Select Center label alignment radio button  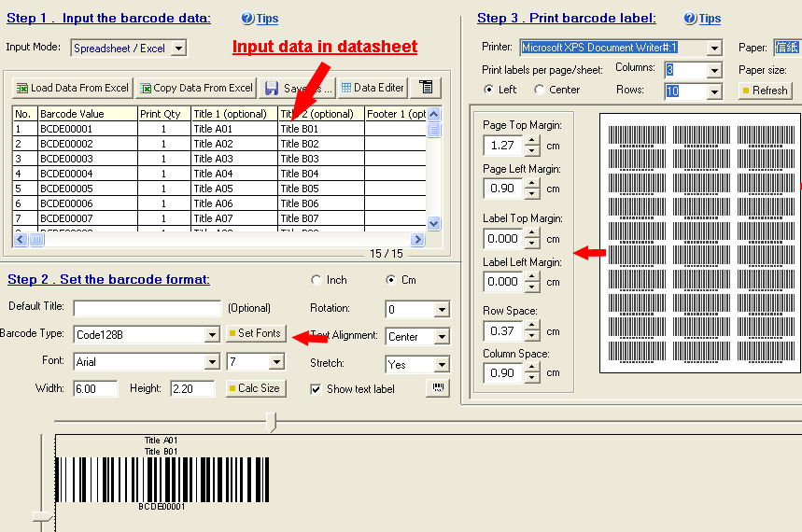pyautogui.click(x=539, y=90)
